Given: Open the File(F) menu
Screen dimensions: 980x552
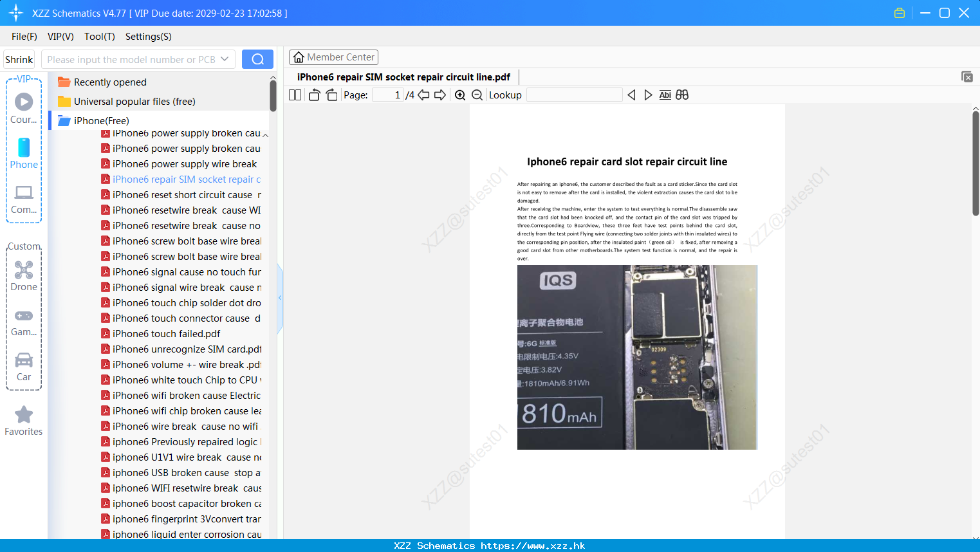Looking at the screenshot, I should [x=24, y=37].
